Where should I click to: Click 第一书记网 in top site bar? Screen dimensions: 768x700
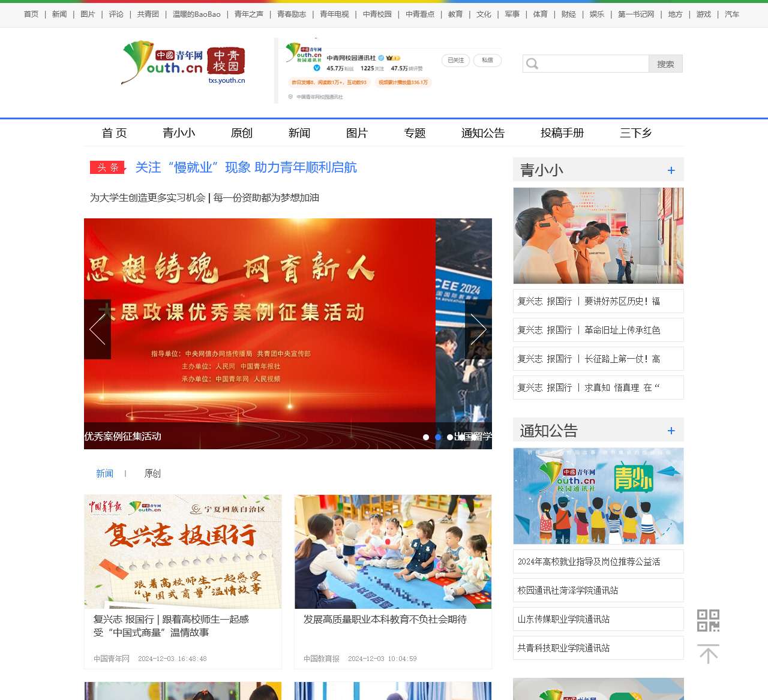pos(636,14)
